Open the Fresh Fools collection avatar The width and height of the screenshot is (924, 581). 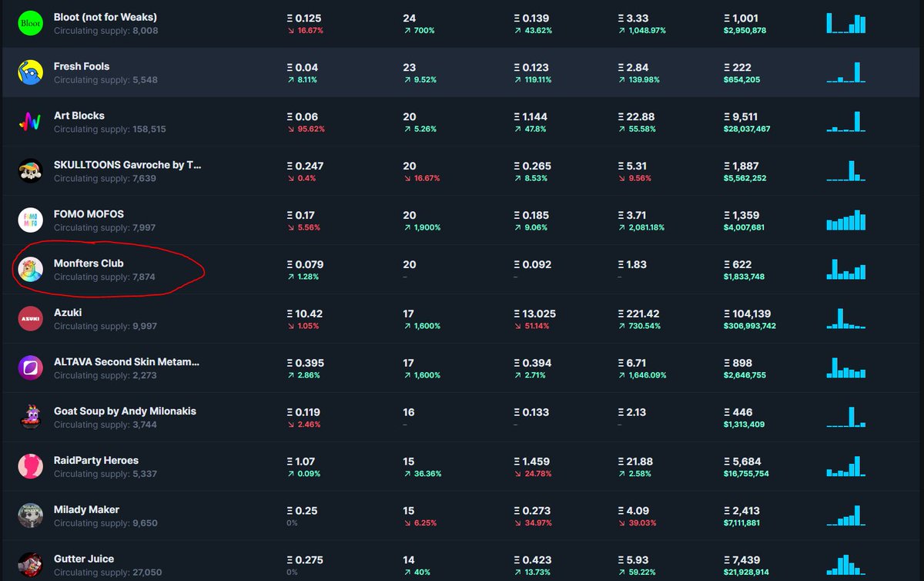pos(30,72)
